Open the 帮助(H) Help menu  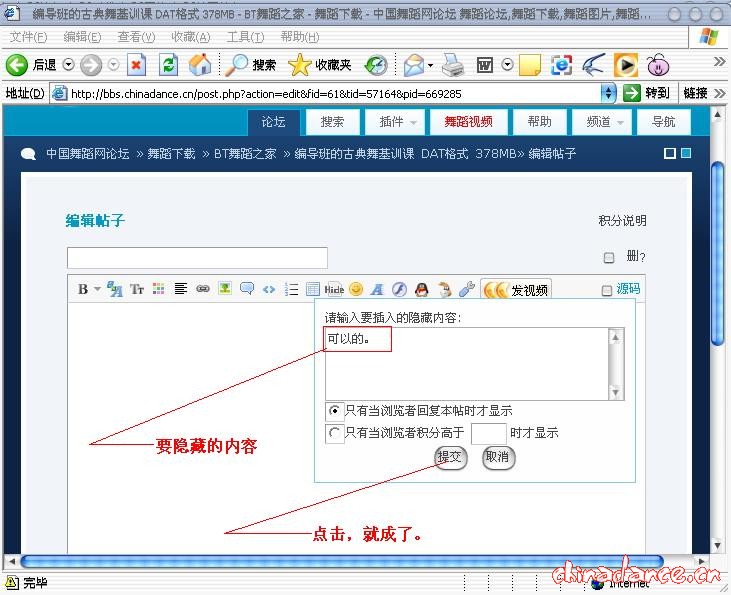(300, 37)
